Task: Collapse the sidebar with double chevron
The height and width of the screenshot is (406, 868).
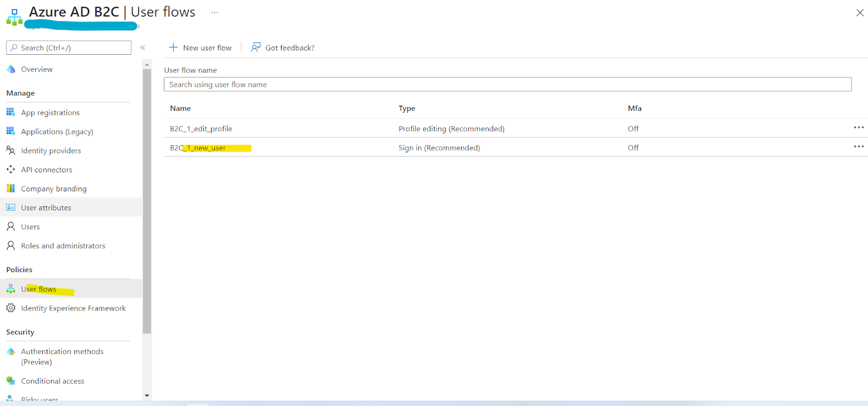Action: [x=143, y=48]
